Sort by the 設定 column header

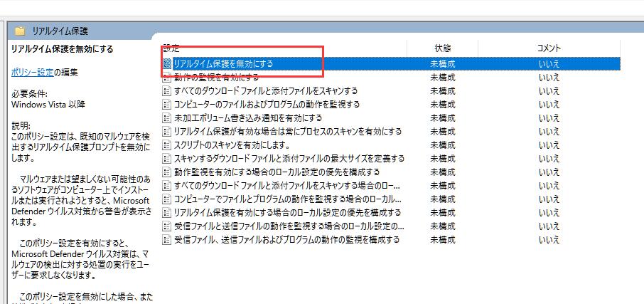284,48
